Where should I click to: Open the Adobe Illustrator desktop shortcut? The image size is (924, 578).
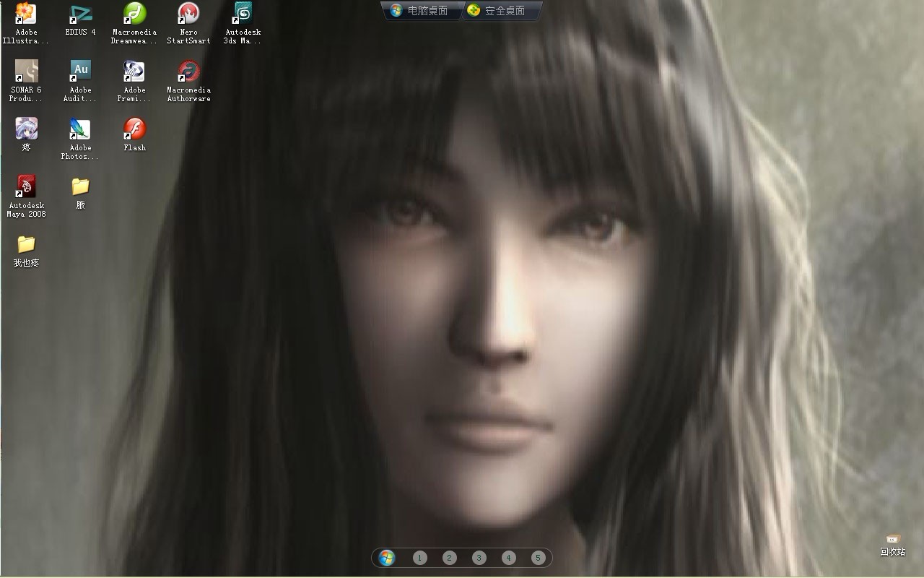click(x=26, y=14)
